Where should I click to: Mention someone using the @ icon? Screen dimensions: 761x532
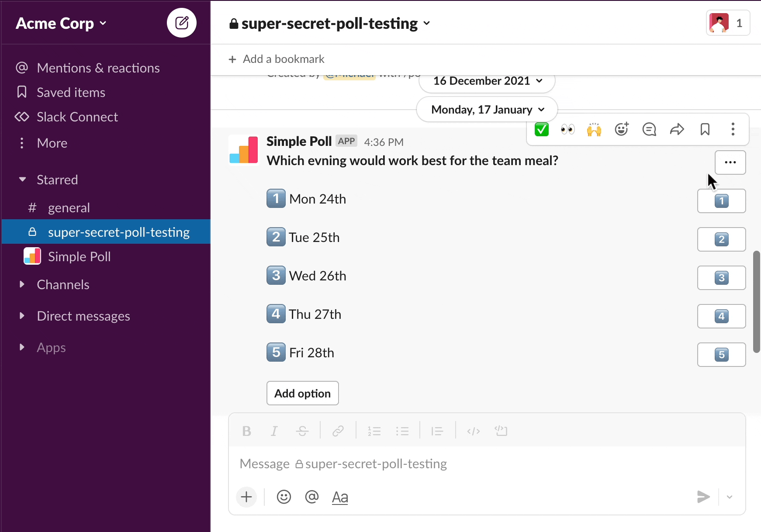[x=312, y=497]
